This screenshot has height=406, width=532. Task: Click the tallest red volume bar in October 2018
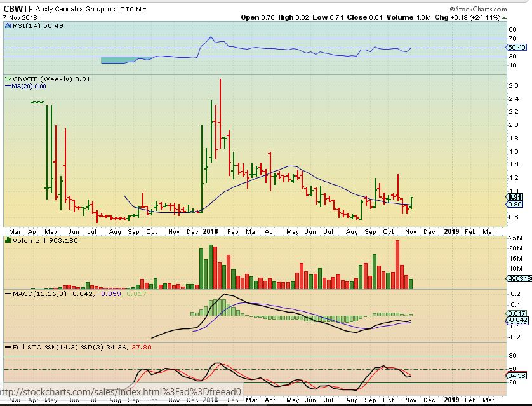[397, 264]
